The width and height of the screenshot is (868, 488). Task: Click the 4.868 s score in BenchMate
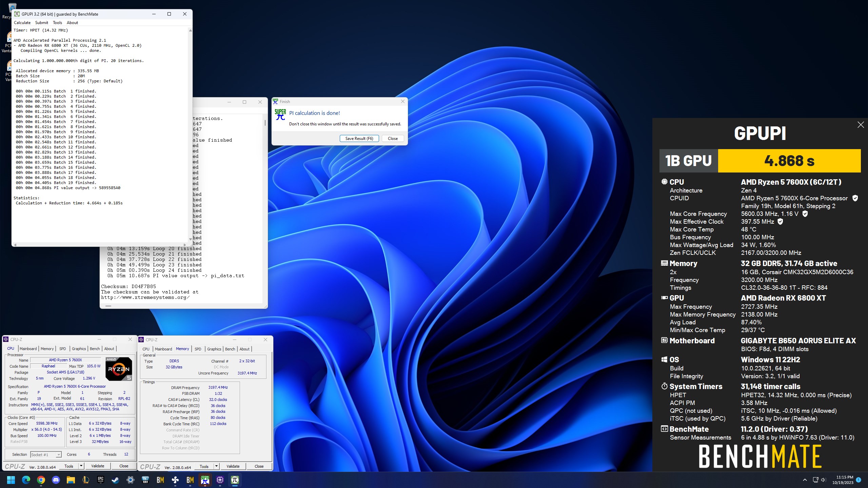click(789, 161)
